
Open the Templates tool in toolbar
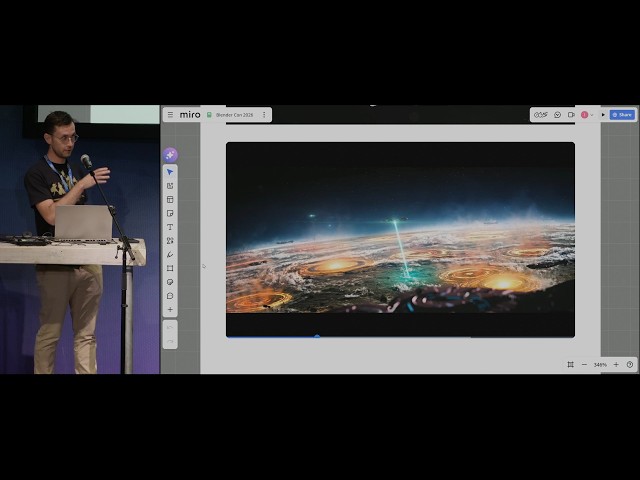tap(170, 186)
